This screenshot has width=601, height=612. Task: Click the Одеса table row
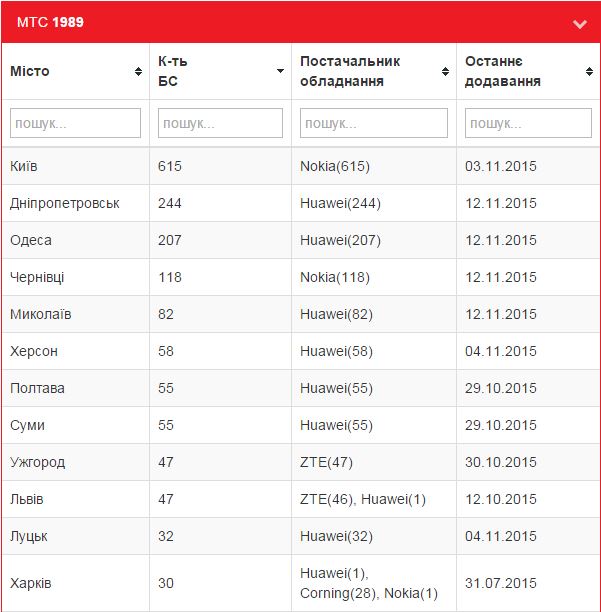[300, 240]
